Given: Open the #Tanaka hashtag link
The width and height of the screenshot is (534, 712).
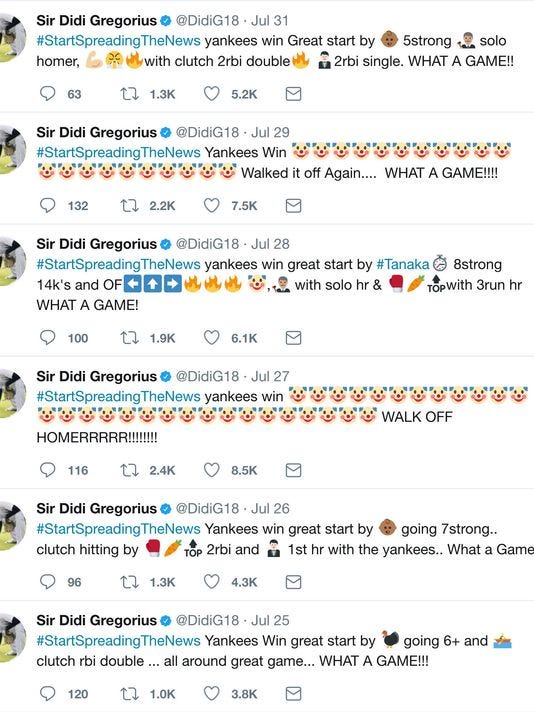Looking at the screenshot, I should [403, 264].
